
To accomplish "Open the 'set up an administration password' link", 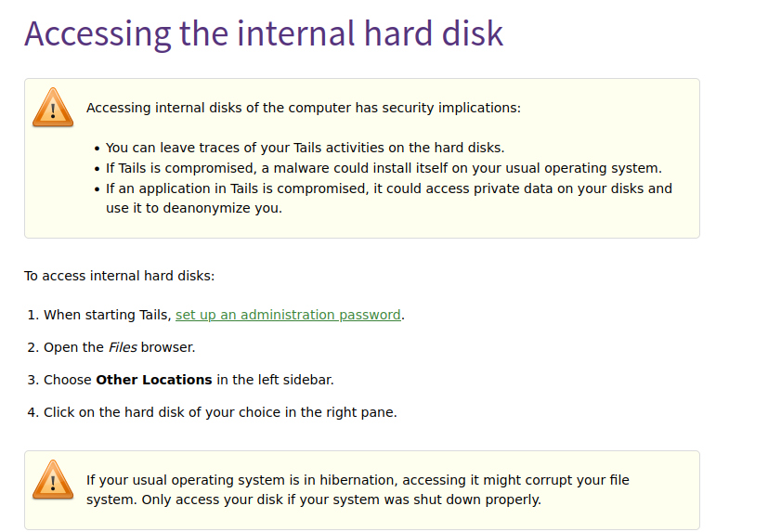I will [x=288, y=315].
